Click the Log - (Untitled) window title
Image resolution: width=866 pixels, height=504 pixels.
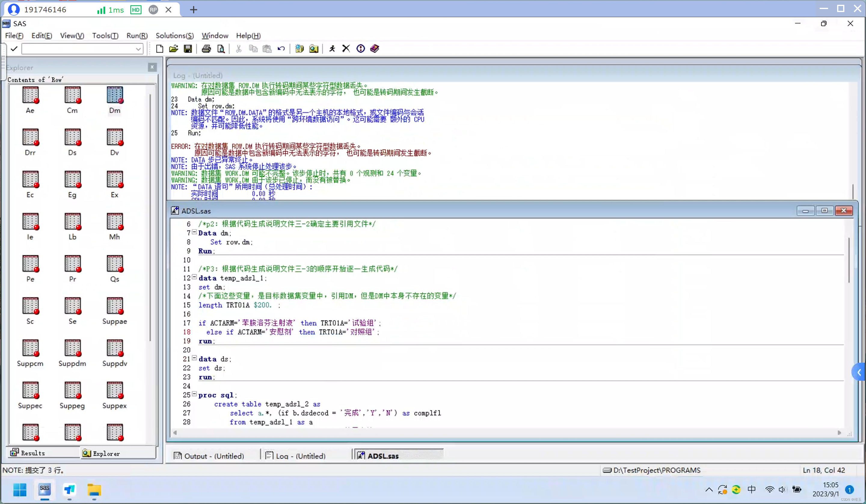coord(198,75)
